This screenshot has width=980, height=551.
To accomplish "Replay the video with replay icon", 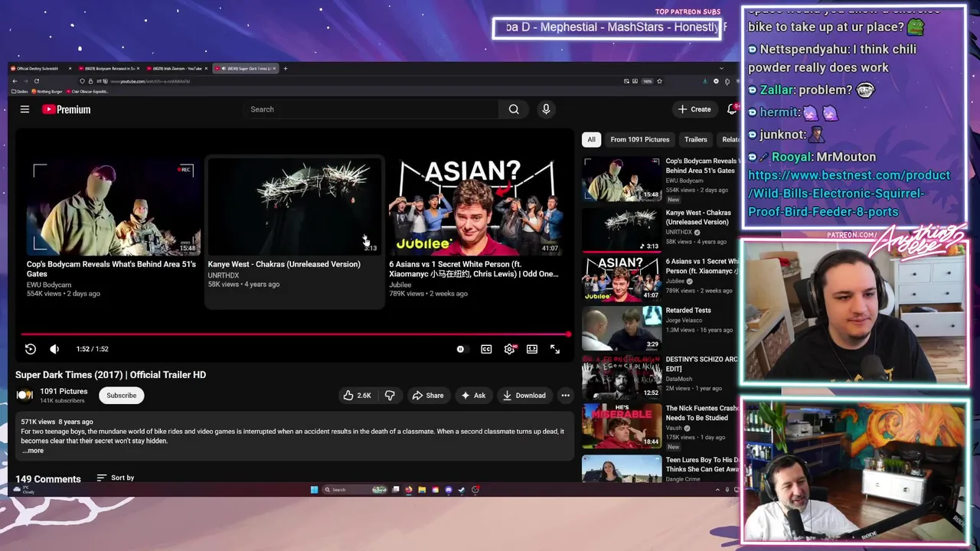I will click(x=31, y=349).
